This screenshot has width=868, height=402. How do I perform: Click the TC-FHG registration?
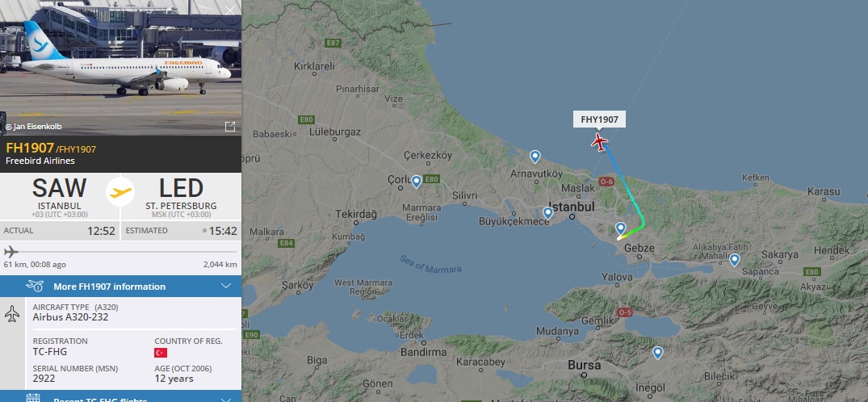(x=50, y=352)
